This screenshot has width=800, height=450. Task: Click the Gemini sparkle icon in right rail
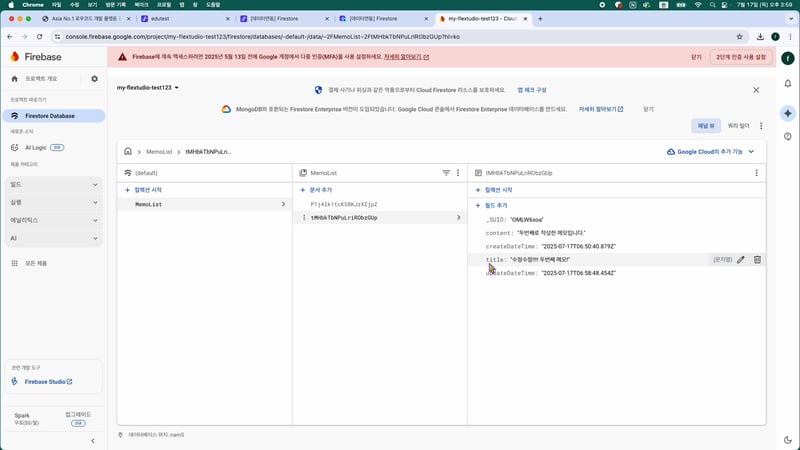tap(788, 113)
